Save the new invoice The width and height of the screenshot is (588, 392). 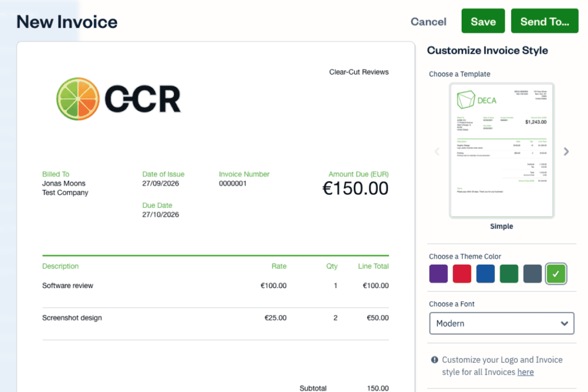483,21
